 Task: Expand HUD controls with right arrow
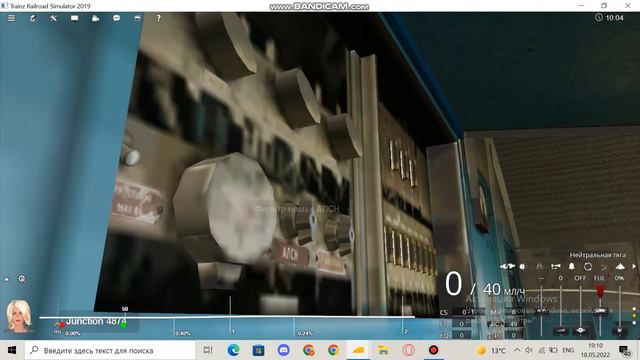(634, 267)
